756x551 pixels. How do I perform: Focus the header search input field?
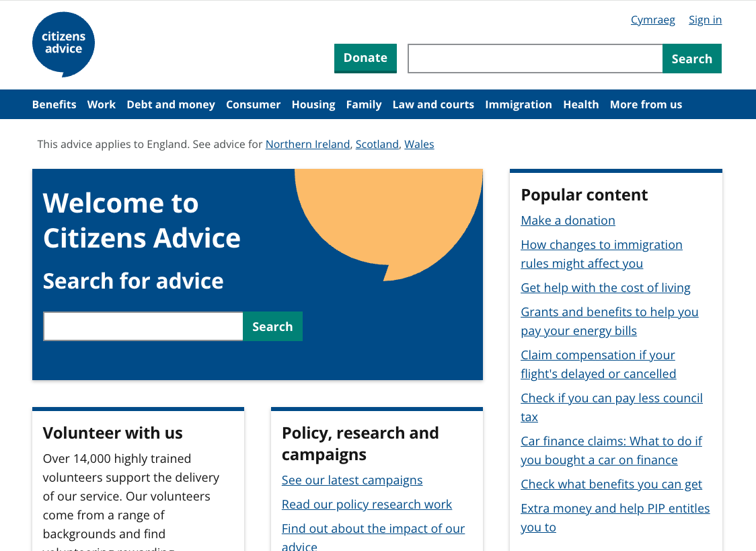535,59
